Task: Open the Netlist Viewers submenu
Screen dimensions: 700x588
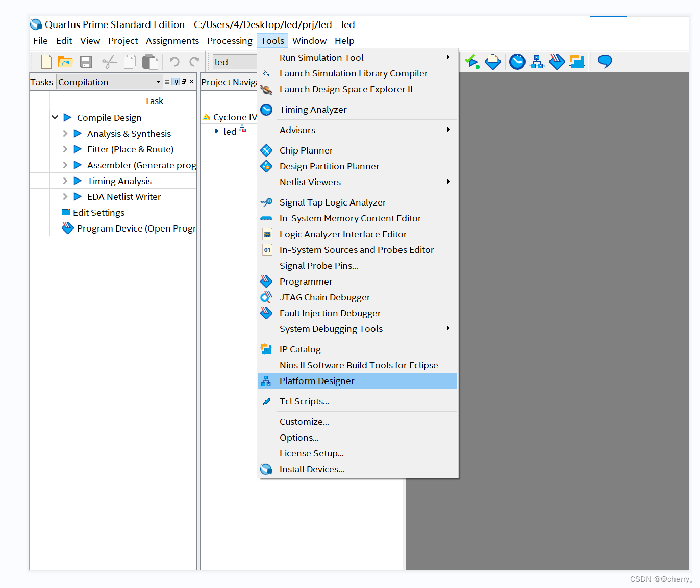Action: tap(358, 182)
